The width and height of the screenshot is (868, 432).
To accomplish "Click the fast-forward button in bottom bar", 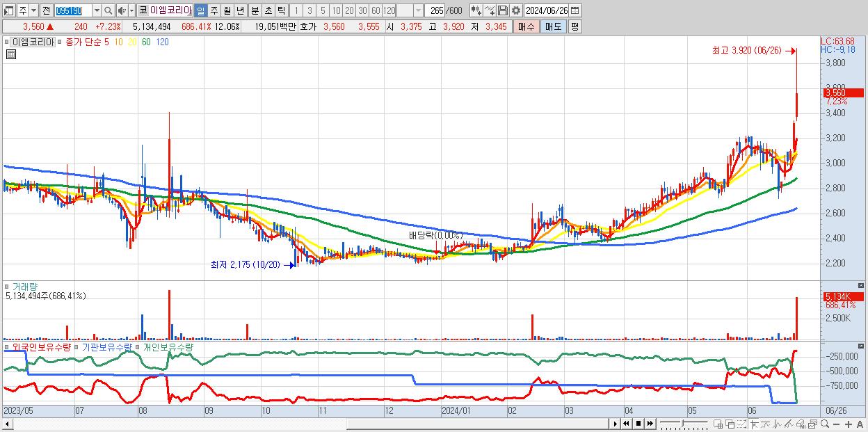I will tap(650, 424).
